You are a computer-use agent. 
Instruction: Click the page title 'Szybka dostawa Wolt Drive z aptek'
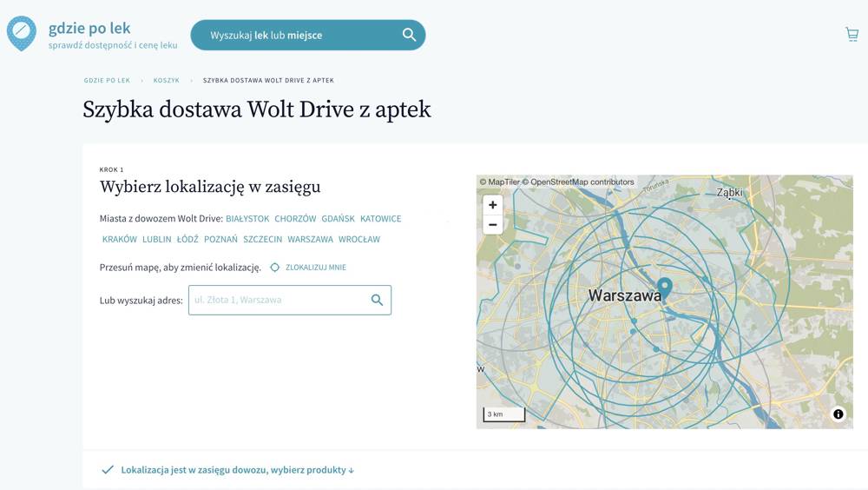(x=257, y=109)
